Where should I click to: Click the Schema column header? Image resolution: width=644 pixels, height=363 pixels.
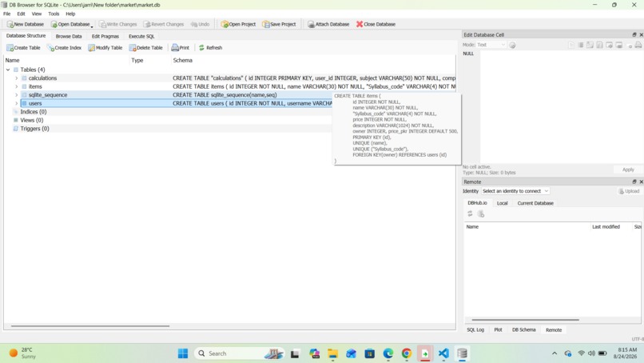click(x=313, y=60)
